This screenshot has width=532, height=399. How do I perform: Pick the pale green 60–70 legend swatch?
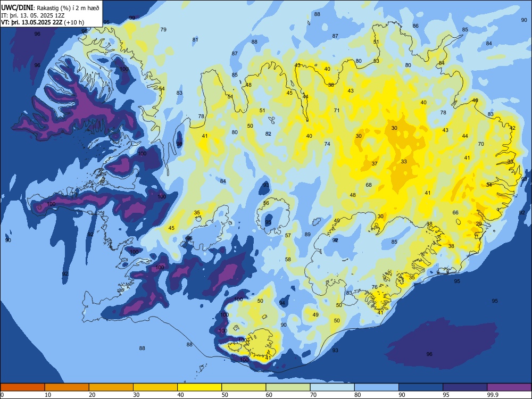click(x=288, y=387)
